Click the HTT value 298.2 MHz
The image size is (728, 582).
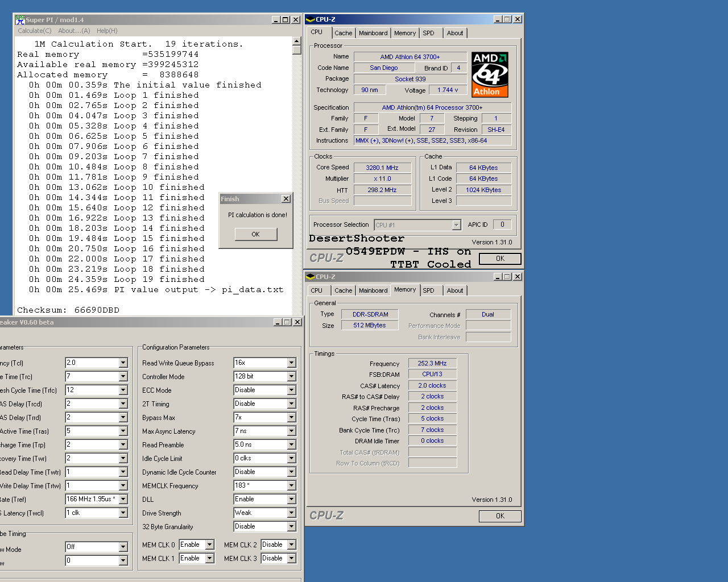(382, 190)
